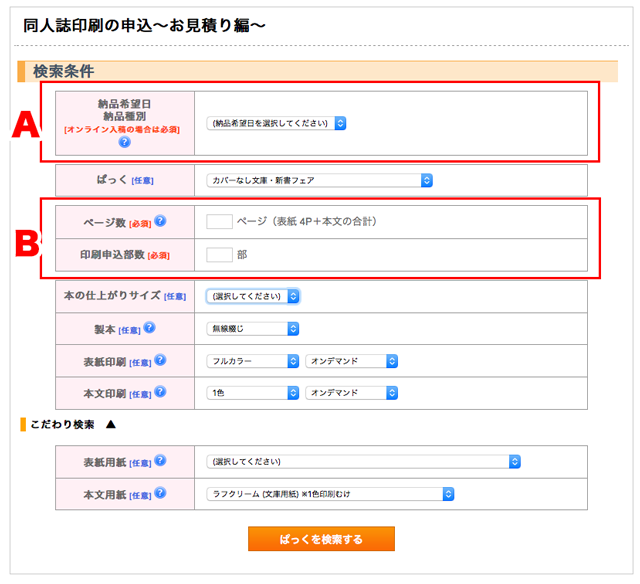Focus the 印刷申込部数 copies input field

coord(219,255)
